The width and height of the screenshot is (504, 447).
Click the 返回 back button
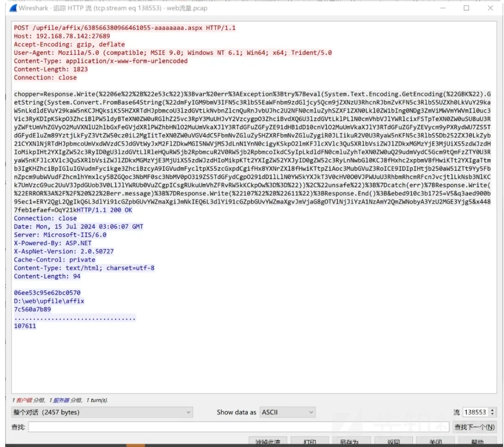point(393,441)
